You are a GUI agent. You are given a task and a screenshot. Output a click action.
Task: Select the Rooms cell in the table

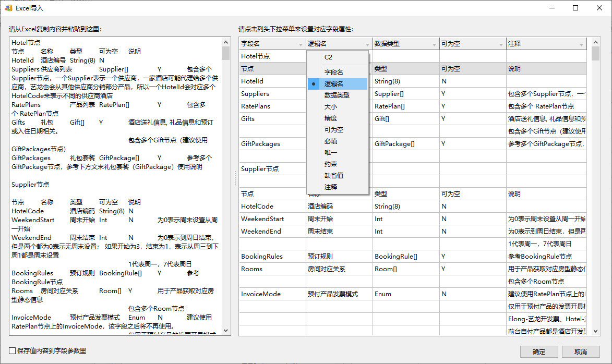coord(272,269)
